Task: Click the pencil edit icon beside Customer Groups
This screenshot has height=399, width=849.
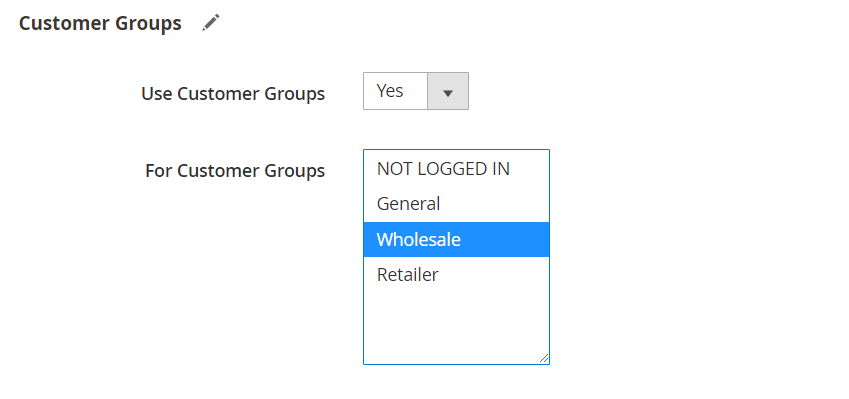Action: click(x=211, y=23)
